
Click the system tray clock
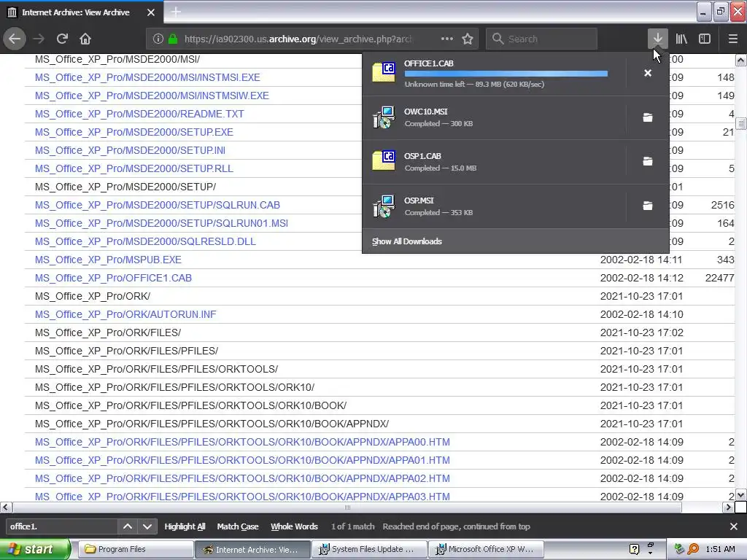[720, 549]
